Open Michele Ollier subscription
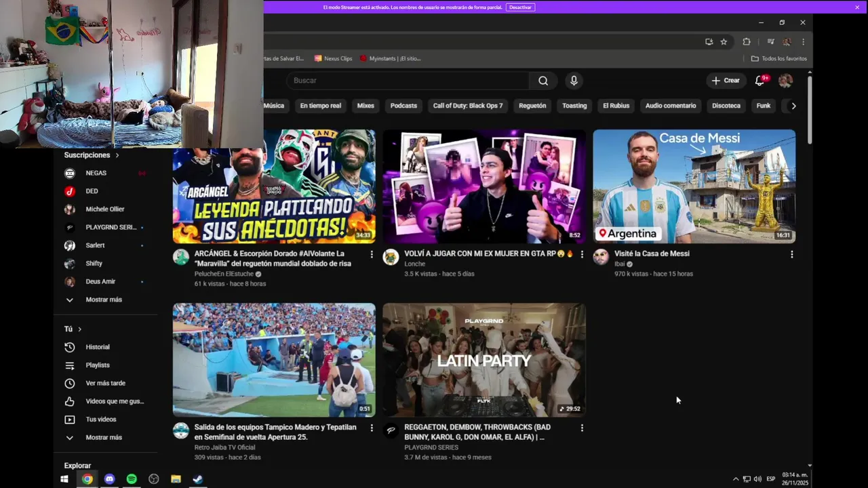 click(x=105, y=209)
